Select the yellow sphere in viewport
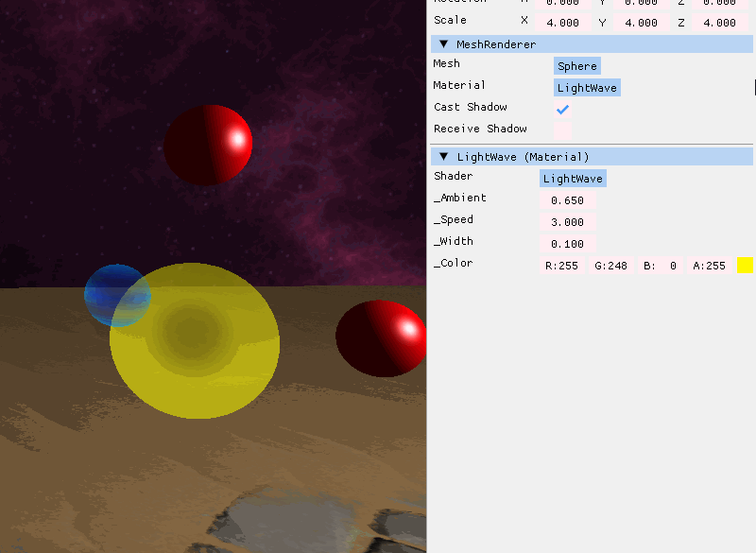The image size is (756, 553). [x=195, y=340]
